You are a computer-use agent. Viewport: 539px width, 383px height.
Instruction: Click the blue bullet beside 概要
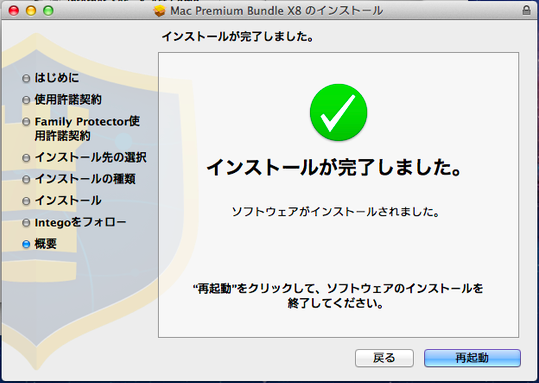[26, 244]
